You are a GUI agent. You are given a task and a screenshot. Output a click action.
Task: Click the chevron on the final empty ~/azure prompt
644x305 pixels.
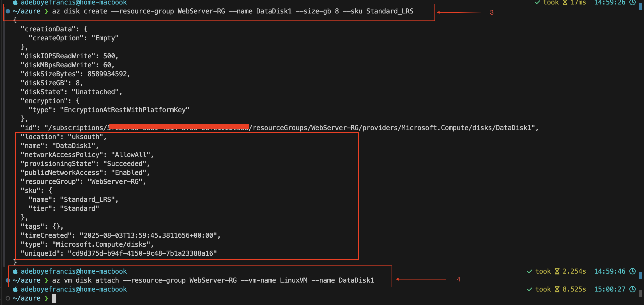click(x=46, y=298)
